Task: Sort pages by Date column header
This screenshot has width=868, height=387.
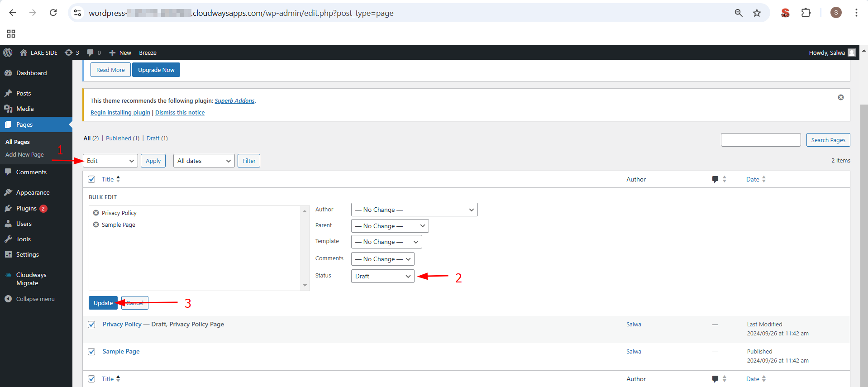Action: tap(756, 179)
